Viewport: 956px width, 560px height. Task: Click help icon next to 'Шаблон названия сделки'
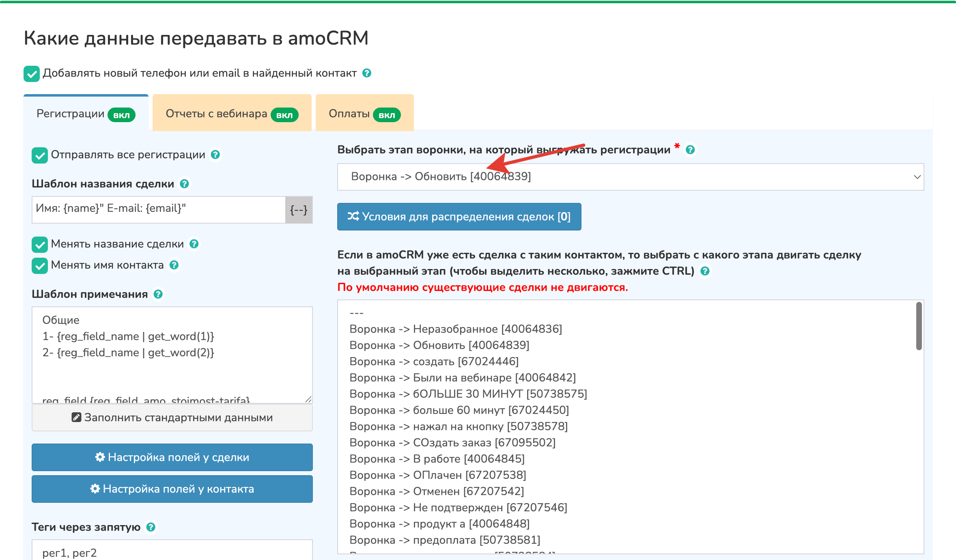(x=184, y=184)
